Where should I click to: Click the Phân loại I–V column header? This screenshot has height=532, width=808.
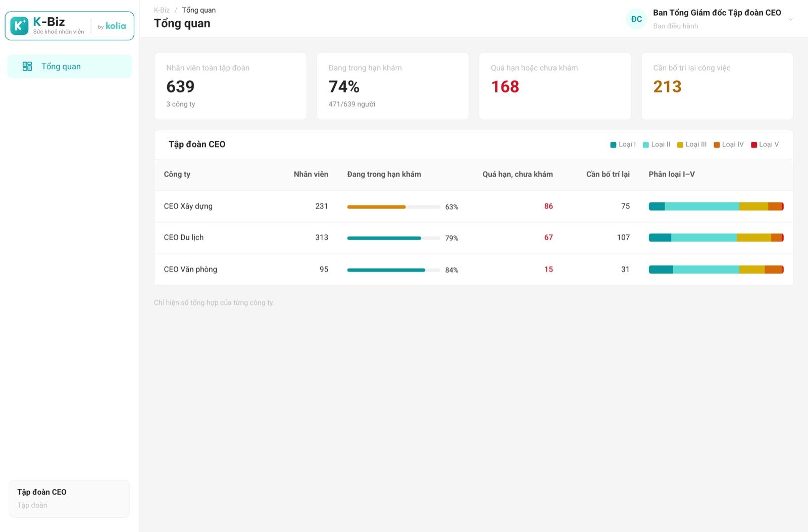tap(672, 174)
